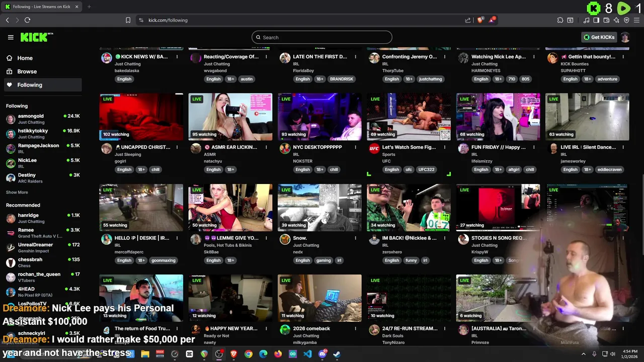Open options menu for KICK NEWS W/ BA... stream
Image resolution: width=644 pixels, height=362 pixels.
pyautogui.click(x=177, y=57)
